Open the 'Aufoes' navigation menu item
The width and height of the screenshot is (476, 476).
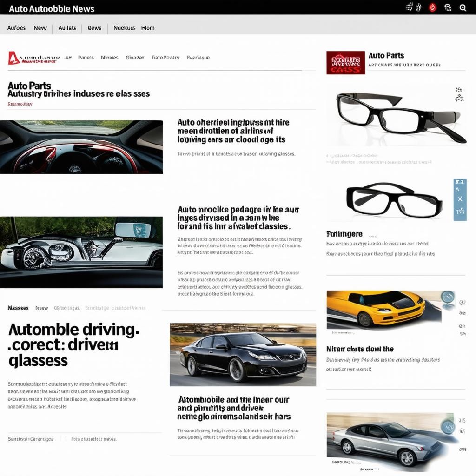[17, 28]
